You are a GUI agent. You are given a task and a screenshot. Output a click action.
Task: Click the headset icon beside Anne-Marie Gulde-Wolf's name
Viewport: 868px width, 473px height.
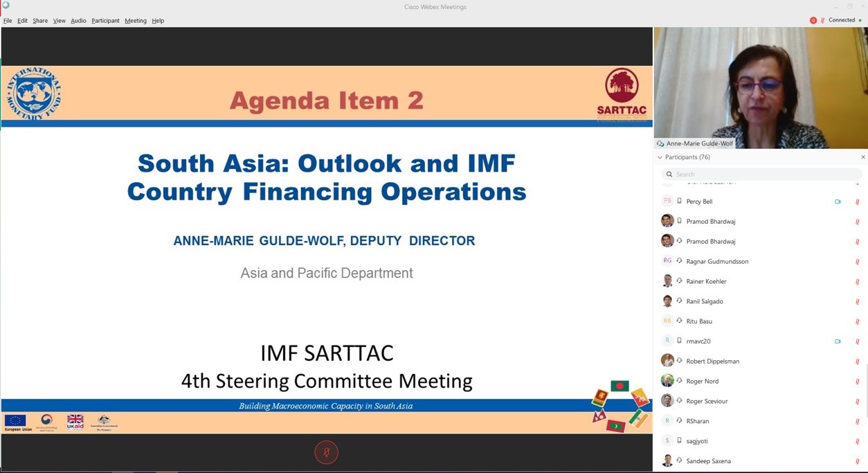pyautogui.click(x=660, y=144)
